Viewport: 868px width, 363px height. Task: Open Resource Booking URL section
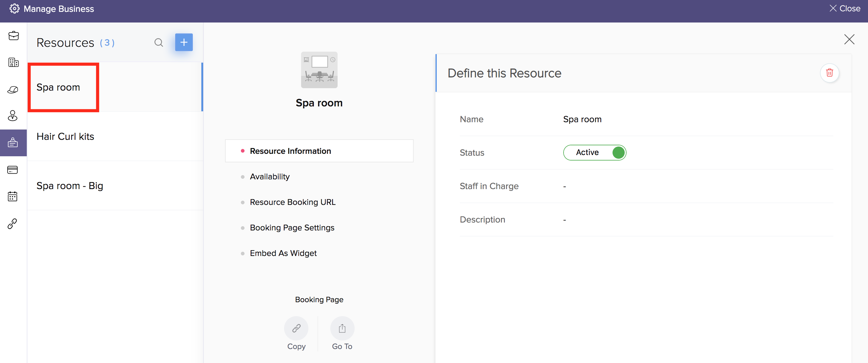click(293, 202)
